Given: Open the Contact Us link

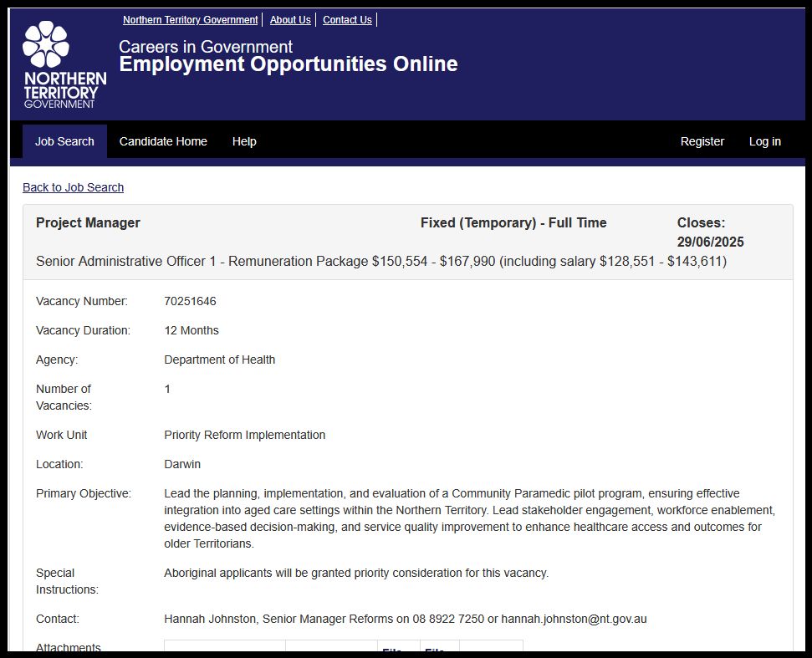Looking at the screenshot, I should tap(347, 20).
